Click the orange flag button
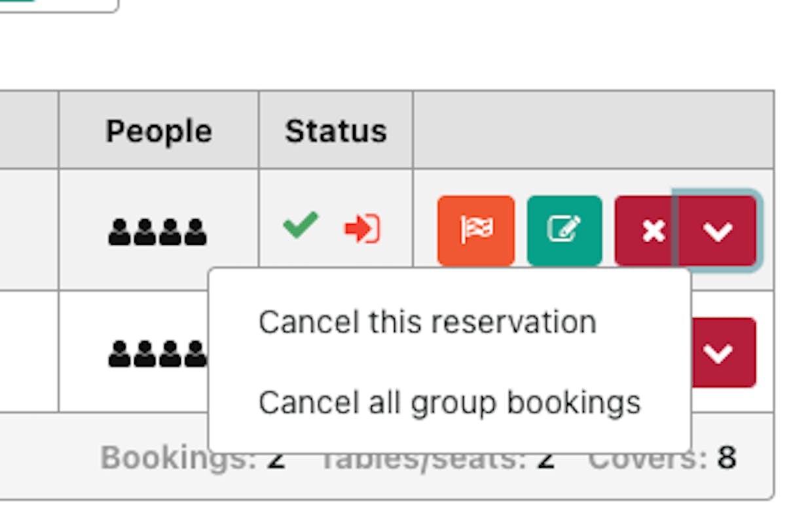Viewport: 812px width, 517px height. tap(476, 230)
